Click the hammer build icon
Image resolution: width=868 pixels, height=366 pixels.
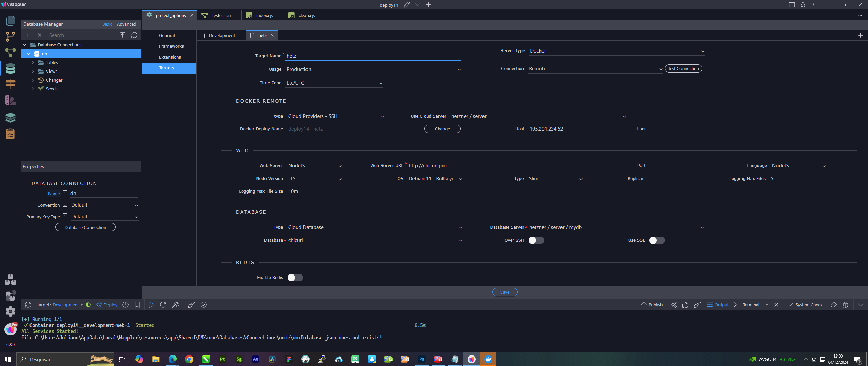coord(175,305)
